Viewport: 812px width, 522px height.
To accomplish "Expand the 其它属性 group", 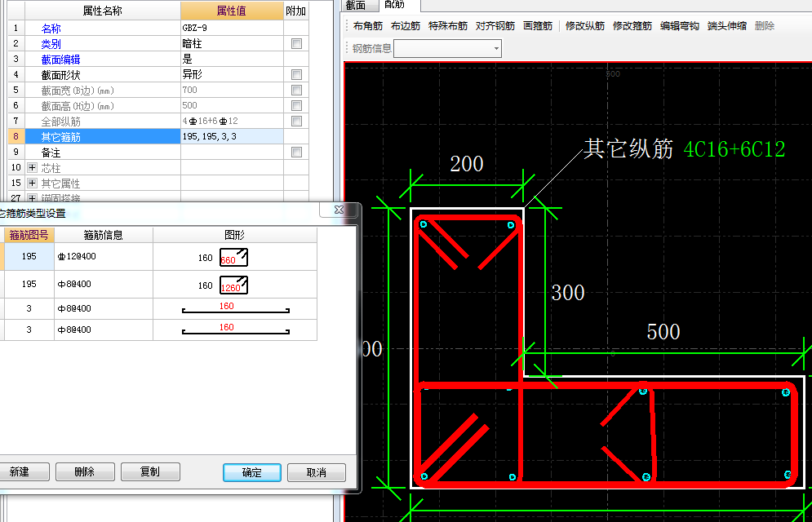I will (32, 184).
